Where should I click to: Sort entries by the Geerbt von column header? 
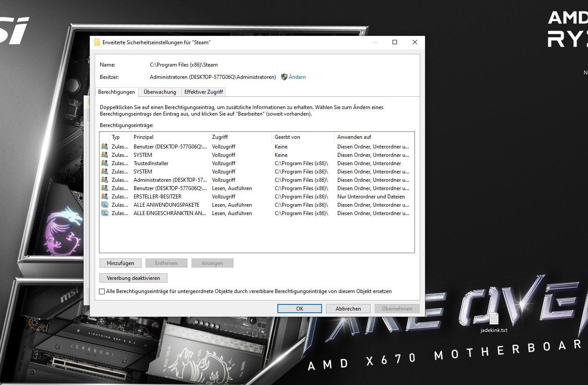coord(303,137)
